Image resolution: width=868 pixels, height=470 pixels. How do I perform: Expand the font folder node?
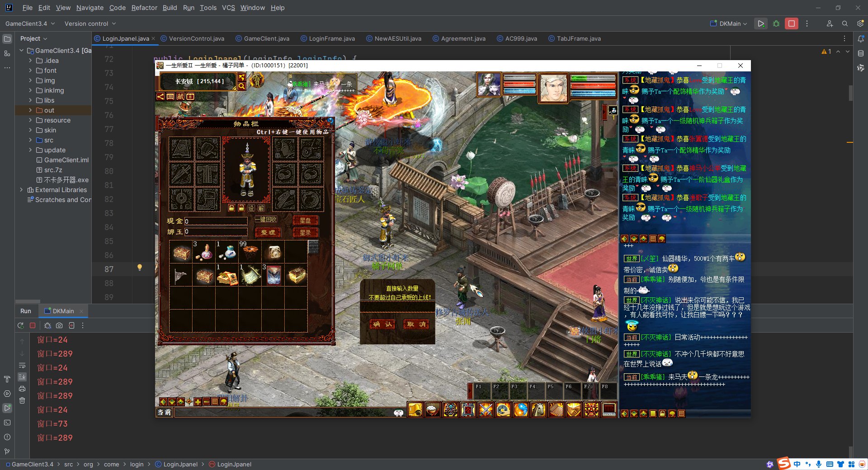coord(30,70)
